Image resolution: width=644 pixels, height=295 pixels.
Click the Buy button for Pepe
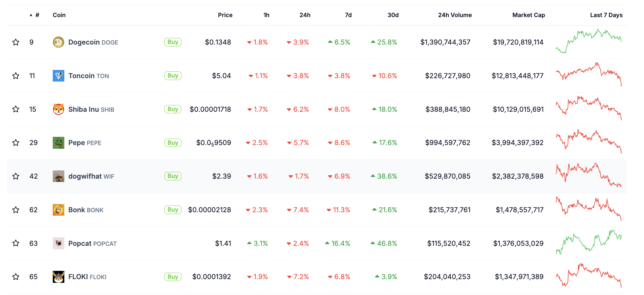point(173,143)
